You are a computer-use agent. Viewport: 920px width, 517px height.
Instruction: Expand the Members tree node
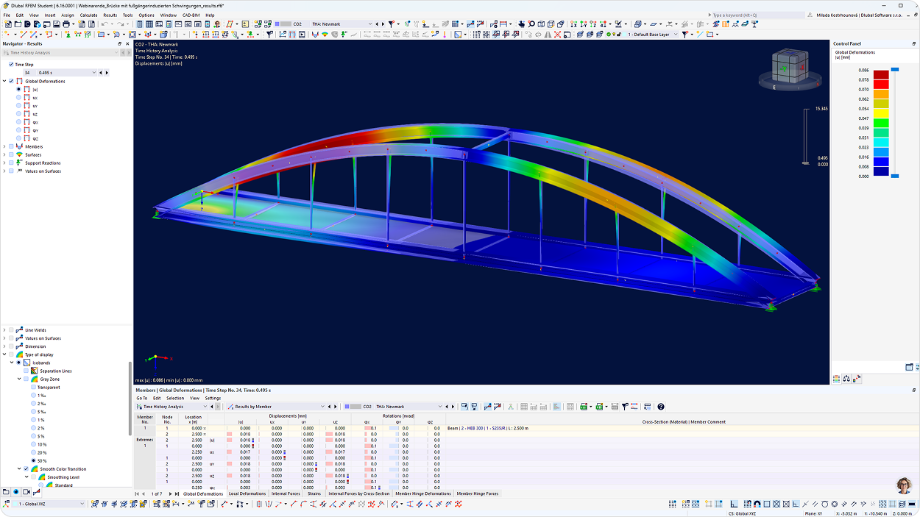tap(5, 147)
